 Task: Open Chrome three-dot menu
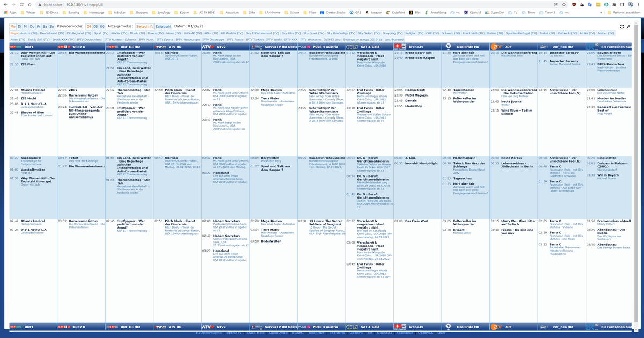point(639,4)
